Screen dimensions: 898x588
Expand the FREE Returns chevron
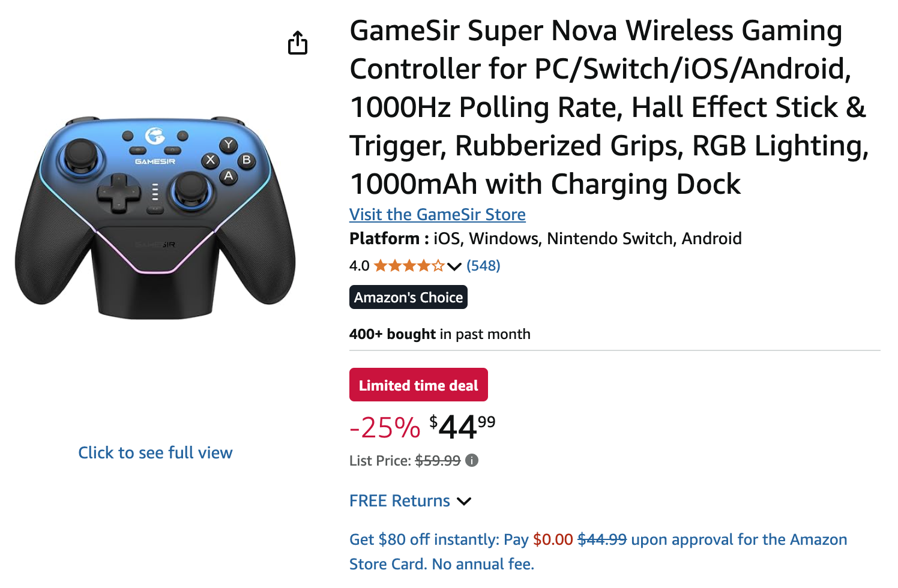pos(464,501)
